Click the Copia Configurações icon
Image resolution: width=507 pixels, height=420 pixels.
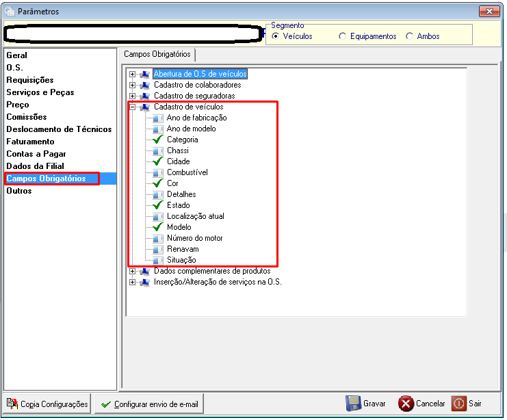coord(12,403)
